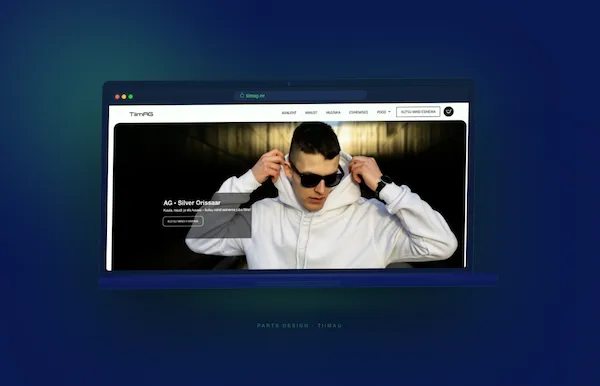Image resolution: width=600 pixels, height=386 pixels.
Task: Open the shopping cart icon
Action: click(448, 111)
